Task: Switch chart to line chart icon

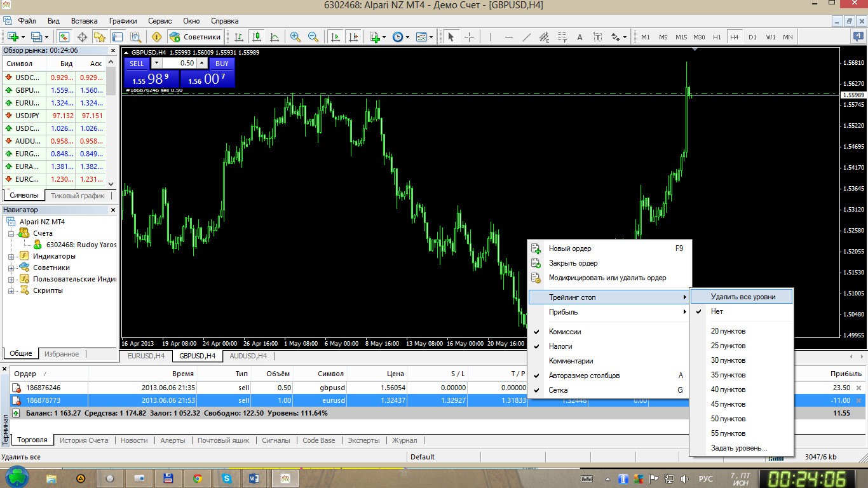Action: coord(275,37)
